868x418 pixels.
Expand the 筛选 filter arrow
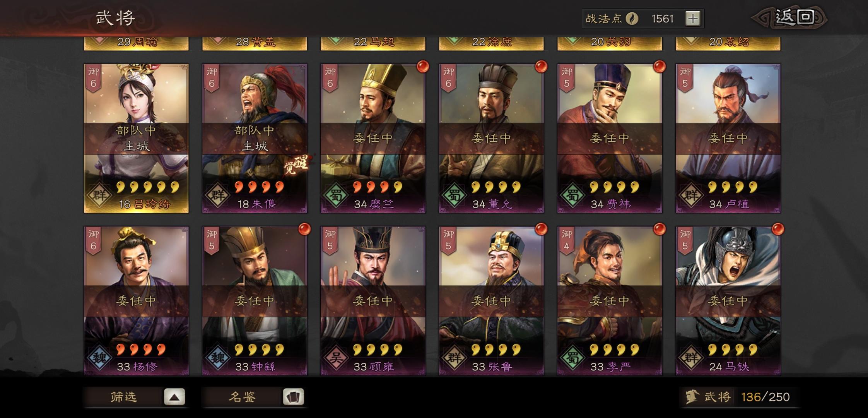174,397
